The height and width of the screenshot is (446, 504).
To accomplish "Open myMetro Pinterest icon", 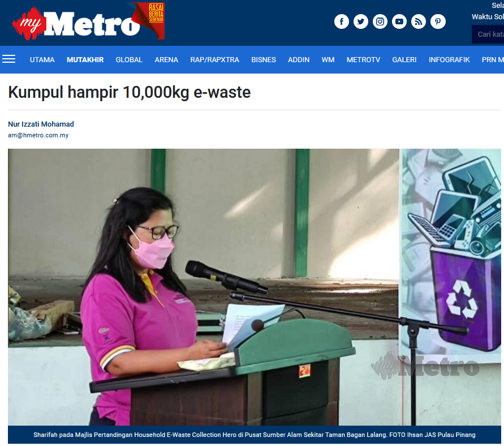I will click(438, 21).
